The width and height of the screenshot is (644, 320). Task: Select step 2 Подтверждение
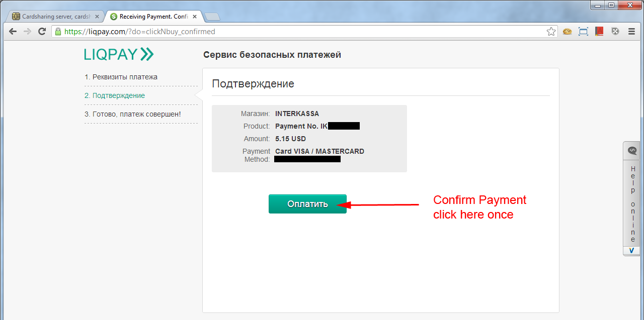[x=115, y=95]
